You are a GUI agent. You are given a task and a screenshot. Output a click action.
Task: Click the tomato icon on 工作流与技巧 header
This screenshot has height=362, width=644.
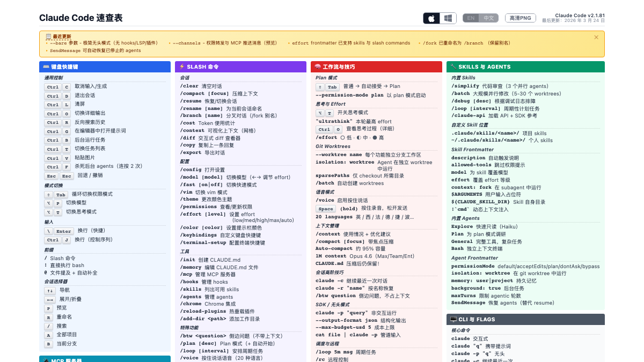pos(317,67)
